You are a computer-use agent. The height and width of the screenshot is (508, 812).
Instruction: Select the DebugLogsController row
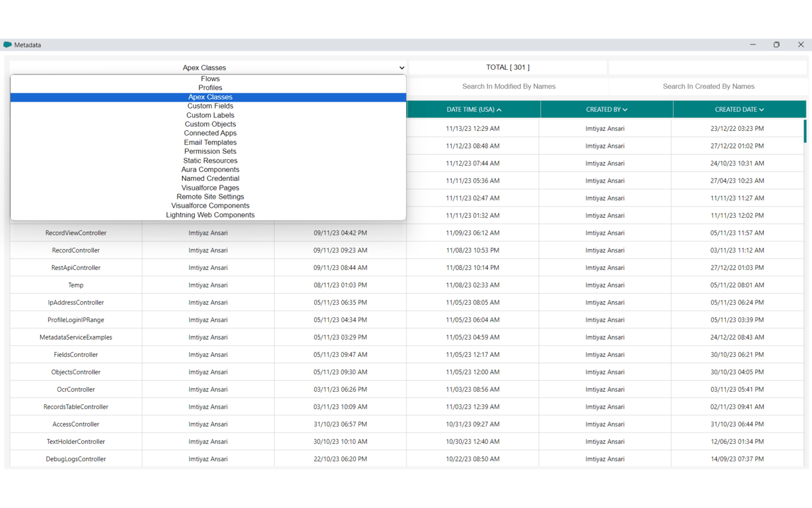point(75,458)
